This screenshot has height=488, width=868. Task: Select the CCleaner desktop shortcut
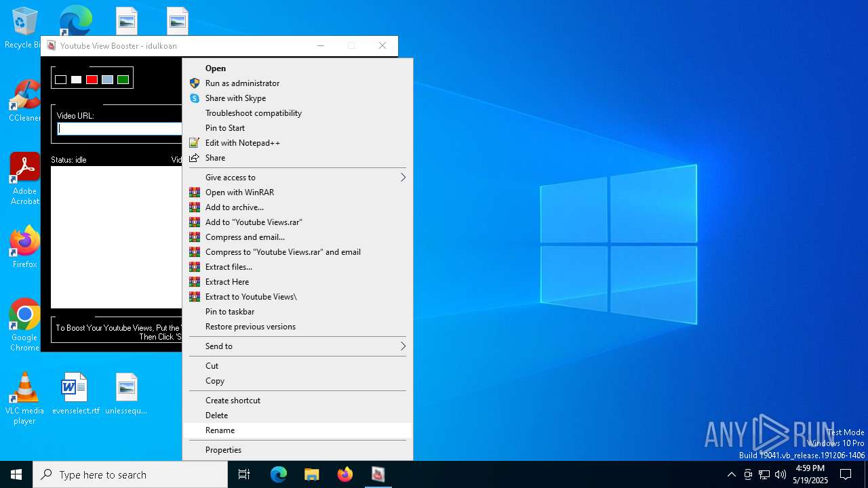pyautogui.click(x=24, y=102)
